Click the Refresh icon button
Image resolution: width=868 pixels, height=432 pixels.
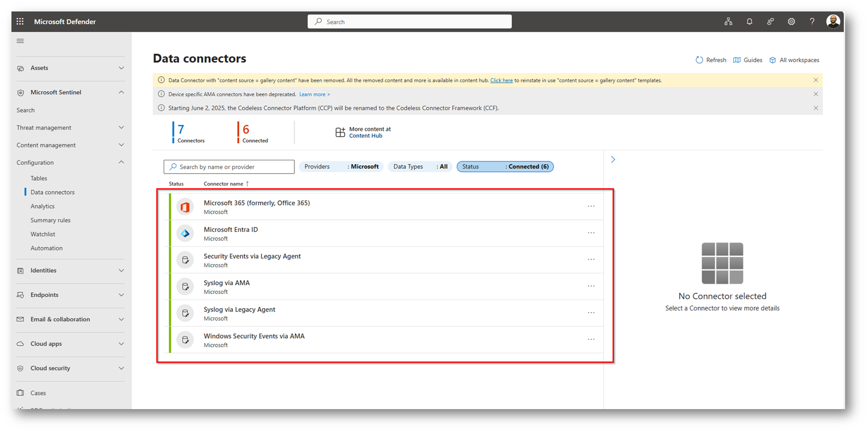click(700, 60)
